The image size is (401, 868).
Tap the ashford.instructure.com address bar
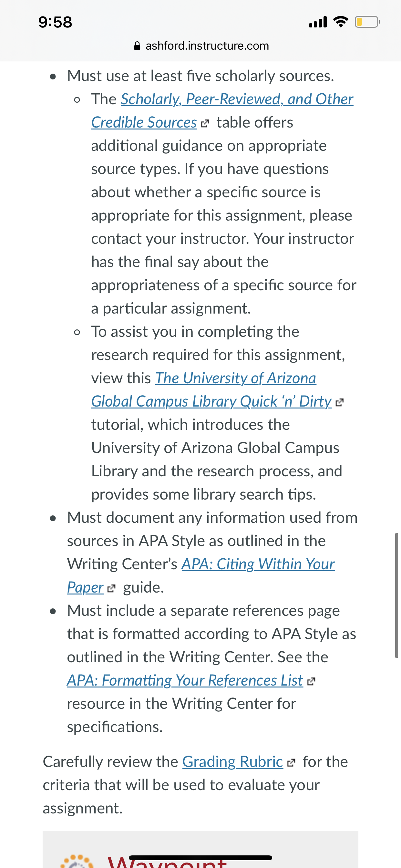(201, 46)
